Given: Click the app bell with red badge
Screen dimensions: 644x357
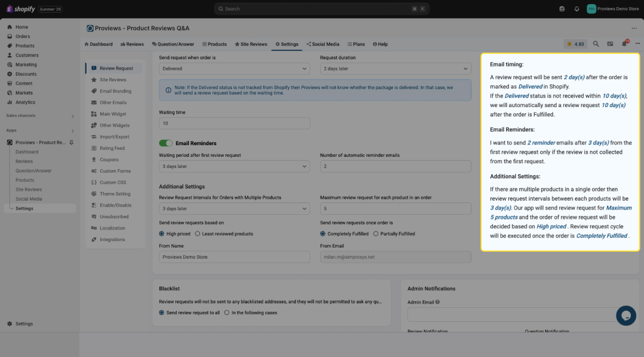Looking at the screenshot, I should (x=624, y=43).
